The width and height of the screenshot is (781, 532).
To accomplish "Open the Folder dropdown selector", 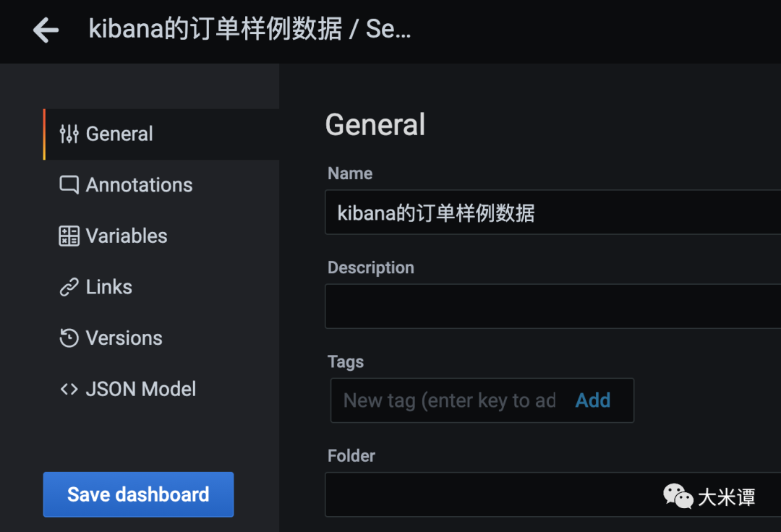I will [x=492, y=494].
